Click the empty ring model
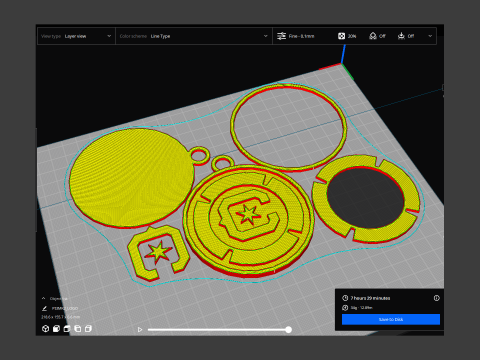The height and width of the screenshot is (360, 480). point(289,127)
